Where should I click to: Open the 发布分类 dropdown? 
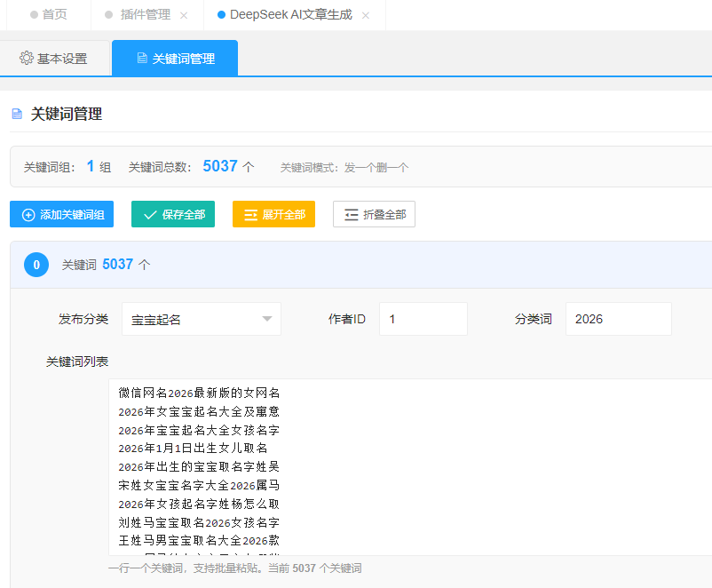[201, 319]
